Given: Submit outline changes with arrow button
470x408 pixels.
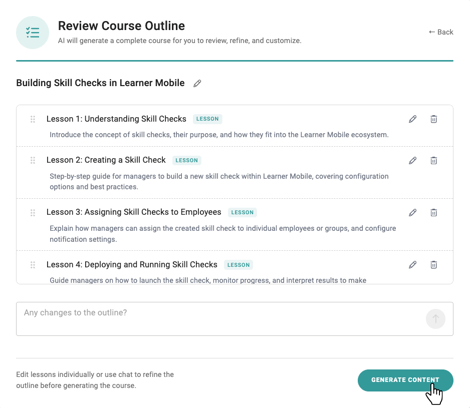Looking at the screenshot, I should [435, 319].
